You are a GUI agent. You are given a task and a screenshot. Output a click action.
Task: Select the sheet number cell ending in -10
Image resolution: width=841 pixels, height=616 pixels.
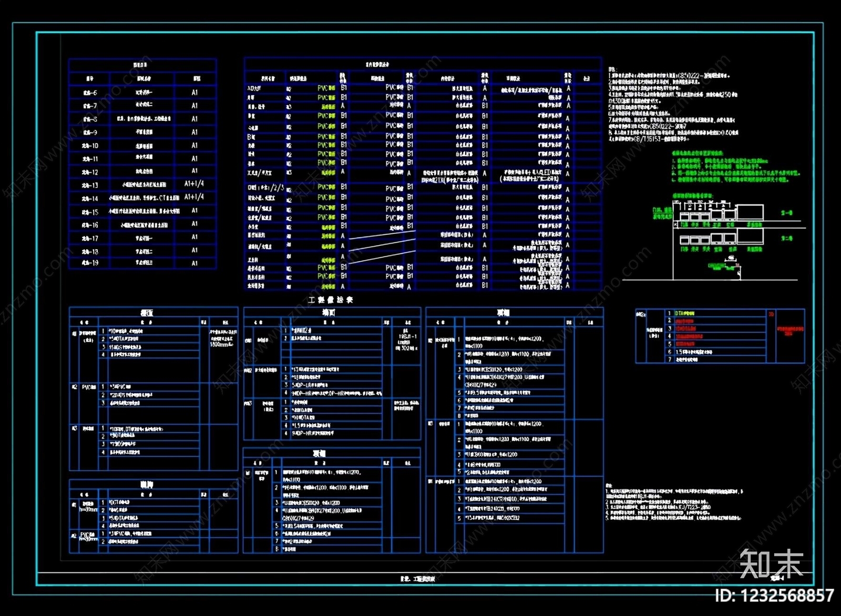pos(89,146)
